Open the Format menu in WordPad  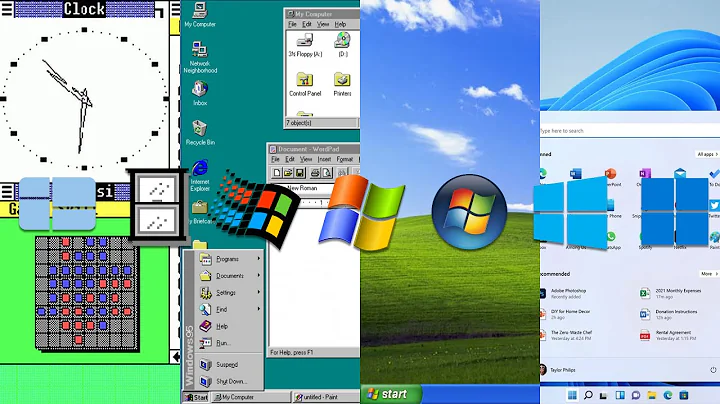tap(344, 159)
